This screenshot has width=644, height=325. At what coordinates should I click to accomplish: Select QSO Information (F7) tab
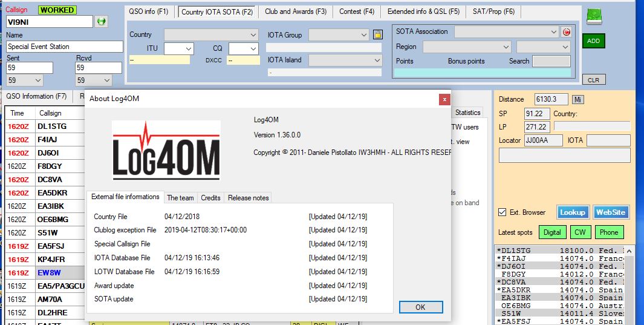tap(36, 96)
